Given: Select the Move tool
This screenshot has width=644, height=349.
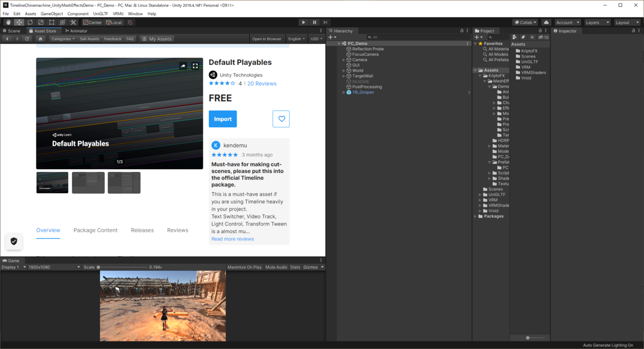Looking at the screenshot, I should point(19,23).
